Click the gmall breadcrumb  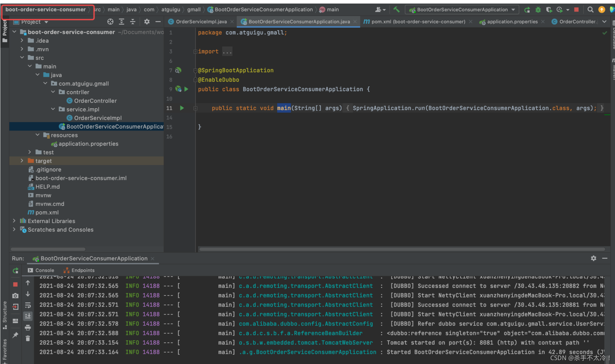point(194,10)
